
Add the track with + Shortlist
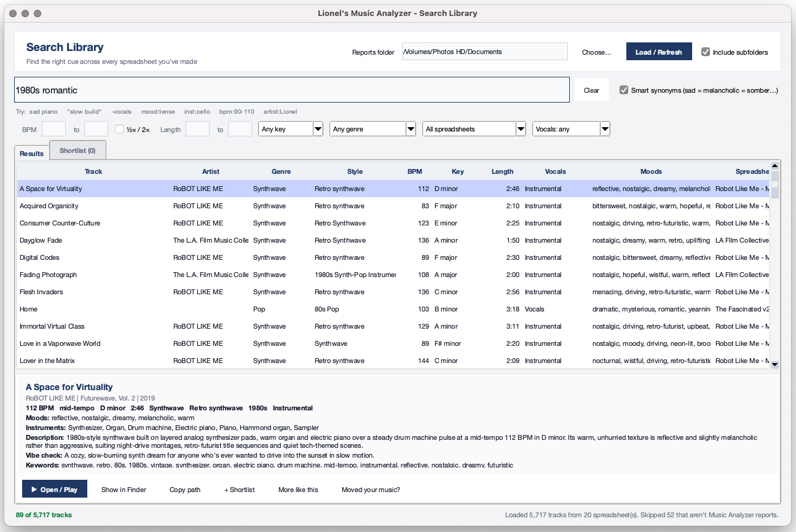tap(239, 490)
